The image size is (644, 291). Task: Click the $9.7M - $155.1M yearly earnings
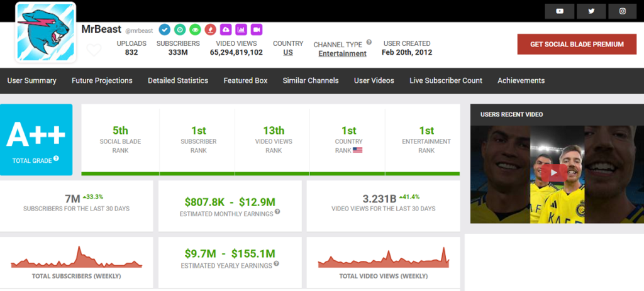pos(230,254)
